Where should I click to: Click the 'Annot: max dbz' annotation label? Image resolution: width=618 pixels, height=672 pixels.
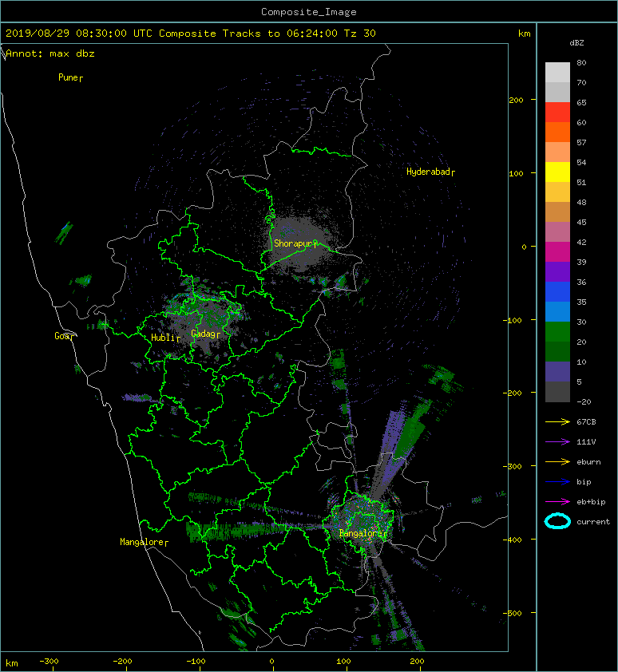pos(50,53)
